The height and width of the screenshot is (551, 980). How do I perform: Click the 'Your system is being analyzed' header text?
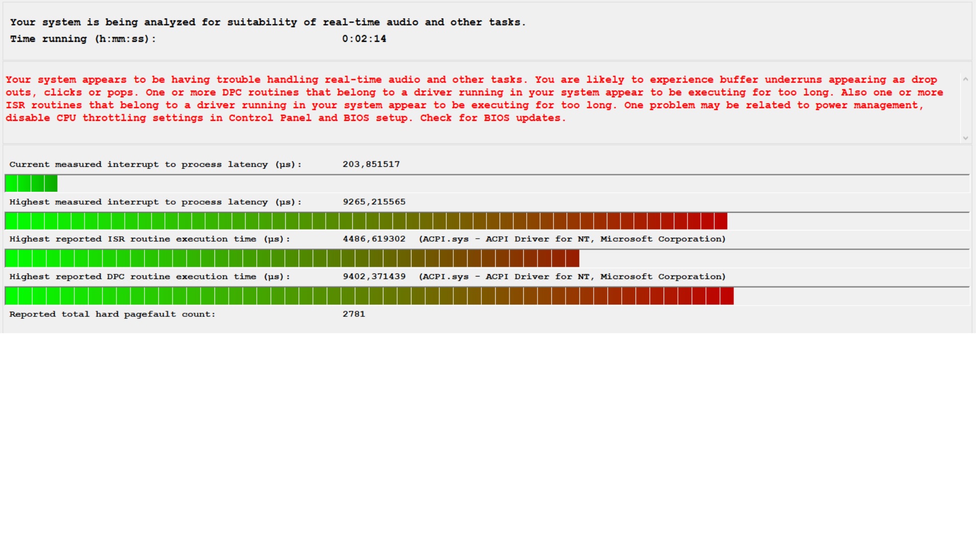(267, 22)
